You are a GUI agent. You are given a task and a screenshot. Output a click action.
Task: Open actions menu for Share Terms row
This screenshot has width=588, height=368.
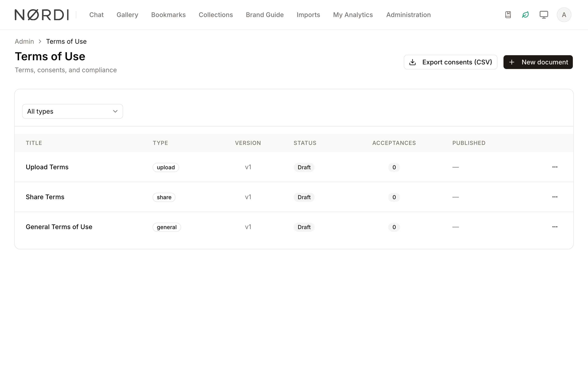555,197
